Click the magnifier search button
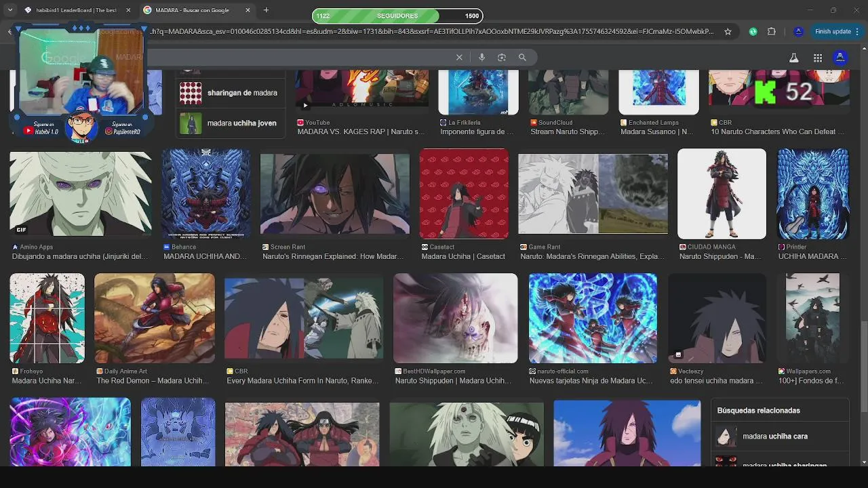868x488 pixels. coord(522,58)
